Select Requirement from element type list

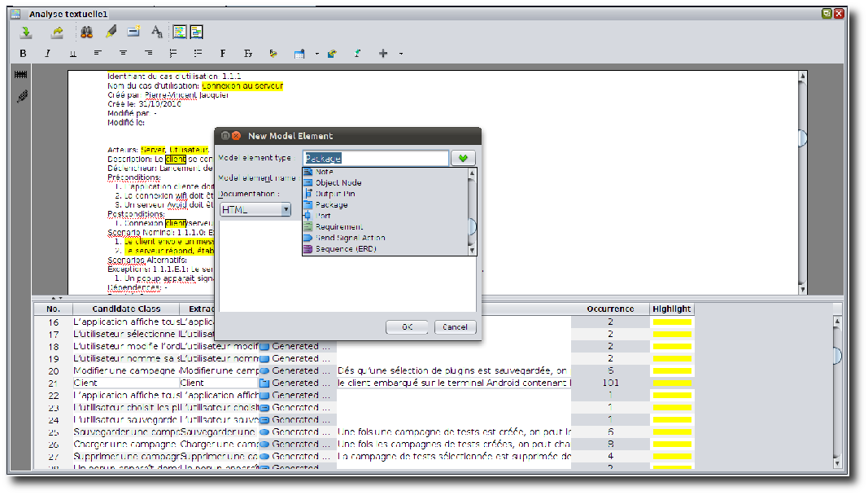338,227
